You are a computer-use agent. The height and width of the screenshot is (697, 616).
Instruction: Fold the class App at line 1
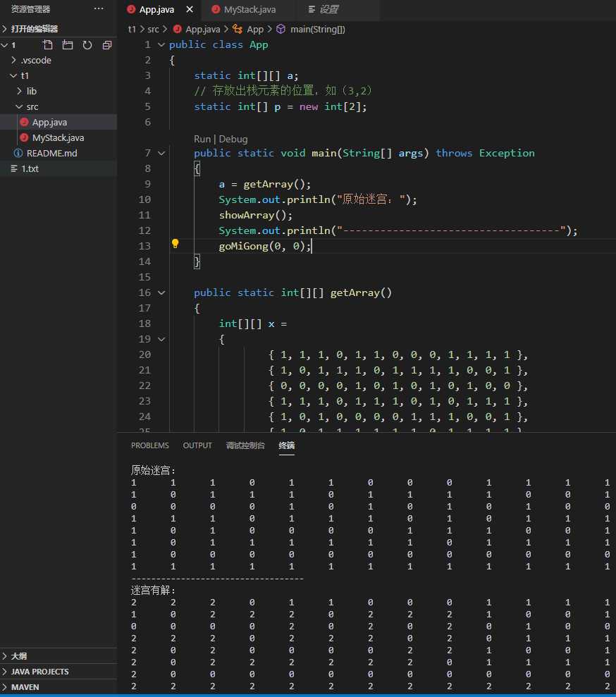click(x=161, y=45)
